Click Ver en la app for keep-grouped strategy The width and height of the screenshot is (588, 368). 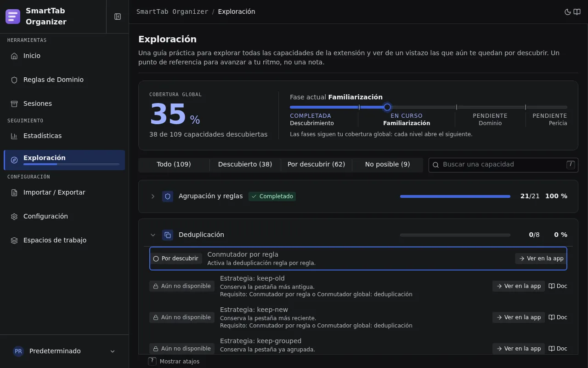(518, 349)
